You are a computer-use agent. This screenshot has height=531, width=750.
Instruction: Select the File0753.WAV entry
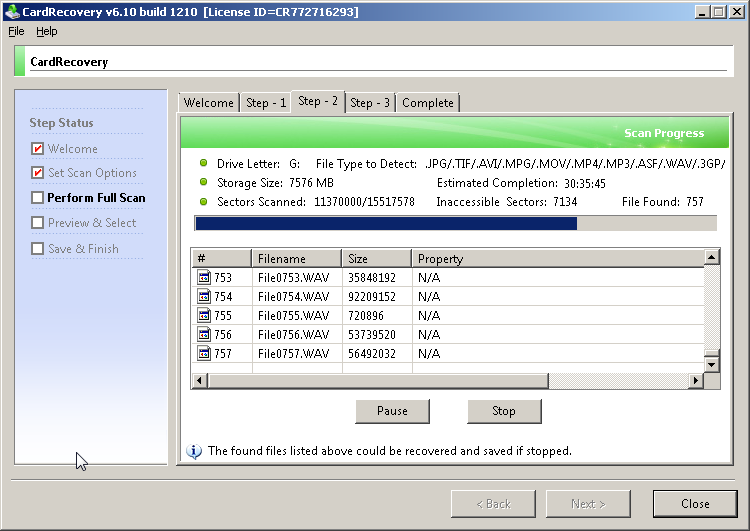click(293, 277)
